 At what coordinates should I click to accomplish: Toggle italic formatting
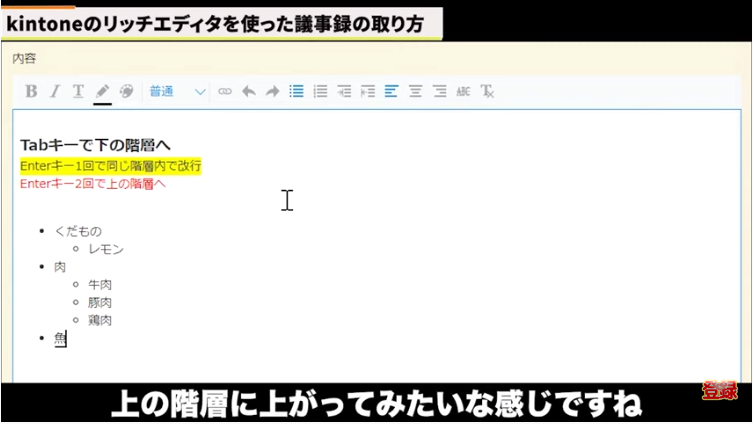55,91
